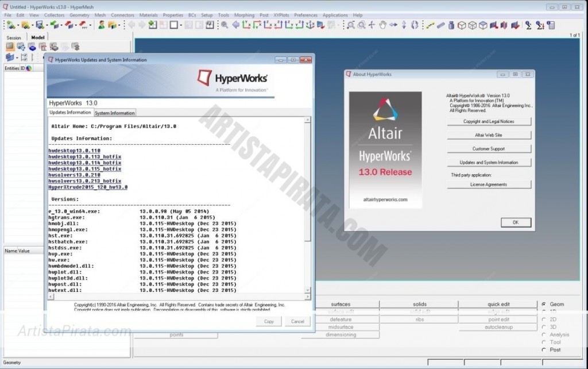This screenshot has width=588, height=369.
Task: Click the Copy button in updates dialog
Action: 269,321
